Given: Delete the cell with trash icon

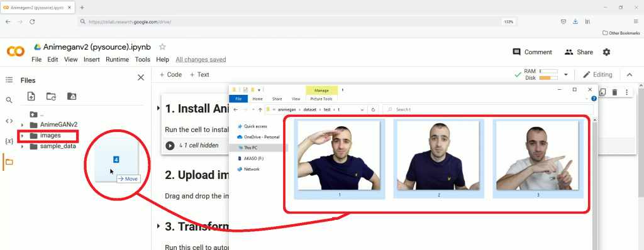Looking at the screenshot, I should pos(614,92).
